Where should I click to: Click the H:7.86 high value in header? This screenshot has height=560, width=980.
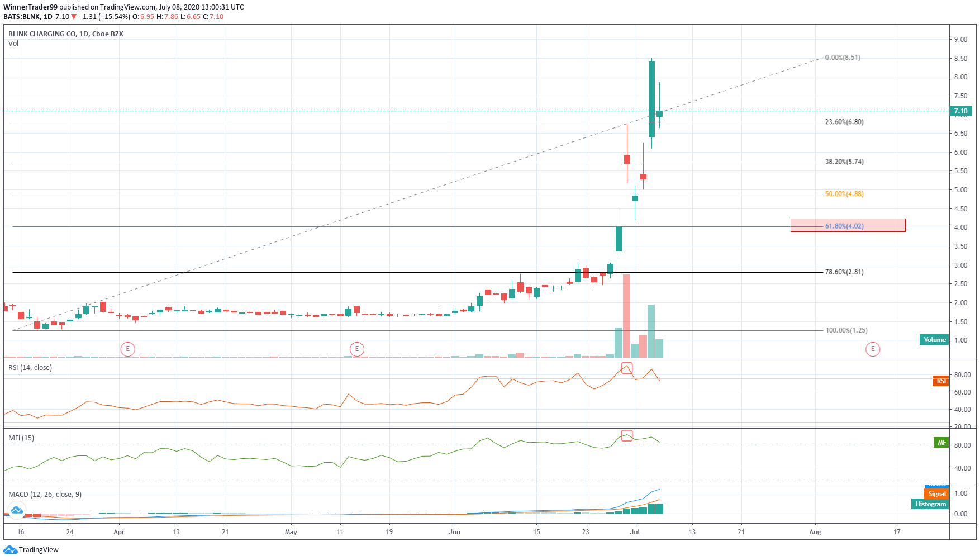click(167, 17)
